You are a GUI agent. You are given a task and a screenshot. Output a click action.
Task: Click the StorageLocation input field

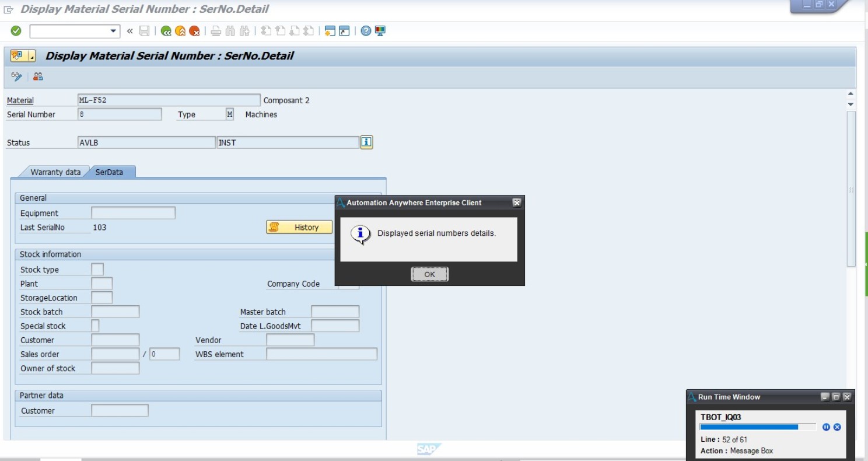click(x=102, y=298)
